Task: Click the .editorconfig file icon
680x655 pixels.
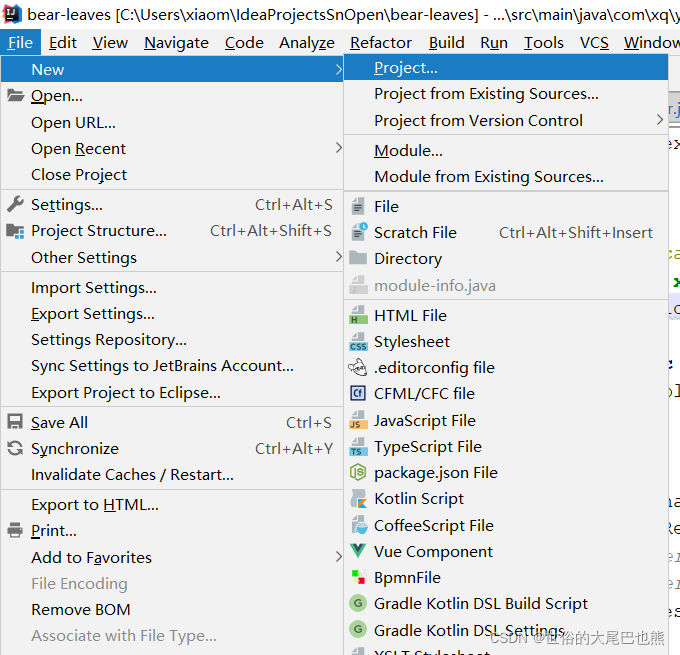Action: (x=358, y=367)
